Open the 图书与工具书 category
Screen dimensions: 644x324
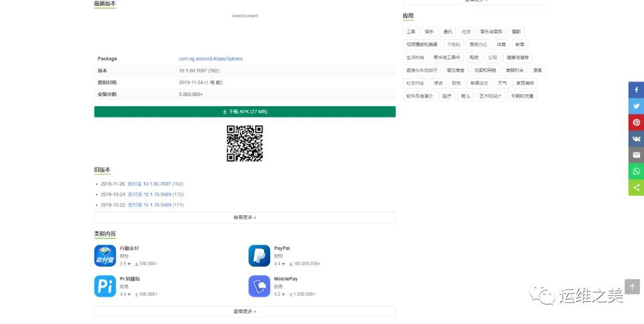tap(447, 57)
